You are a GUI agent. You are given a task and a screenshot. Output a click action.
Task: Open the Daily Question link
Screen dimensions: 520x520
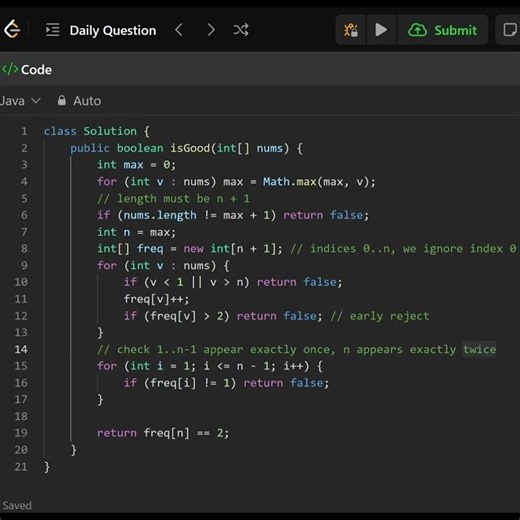pos(113,30)
